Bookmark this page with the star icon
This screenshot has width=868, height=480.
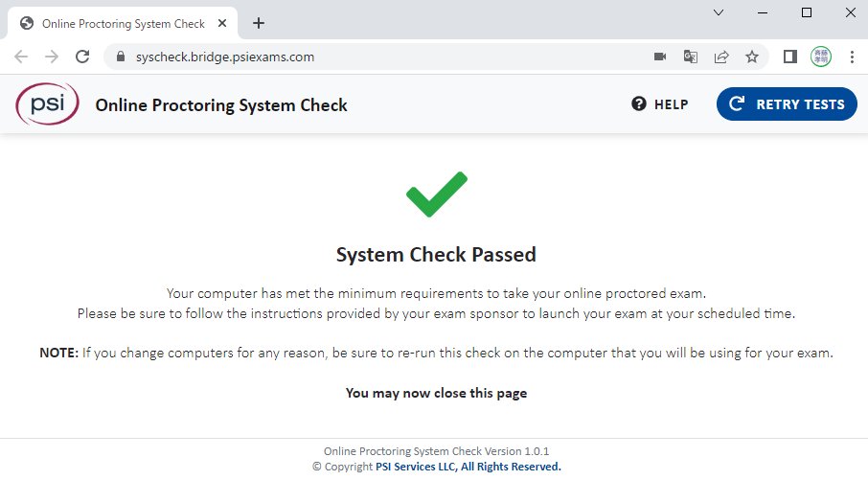(752, 57)
